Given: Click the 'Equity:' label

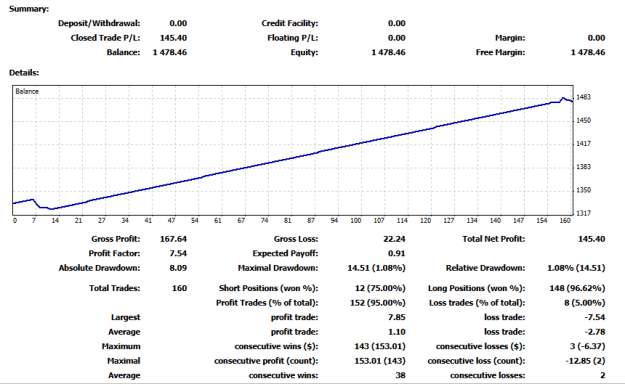Looking at the screenshot, I should (x=305, y=52).
